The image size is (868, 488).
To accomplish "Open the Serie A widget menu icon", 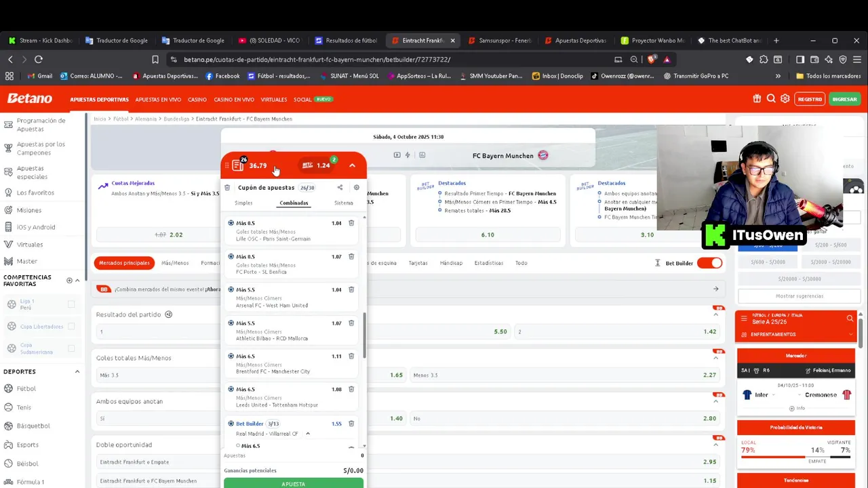I will pyautogui.click(x=744, y=318).
